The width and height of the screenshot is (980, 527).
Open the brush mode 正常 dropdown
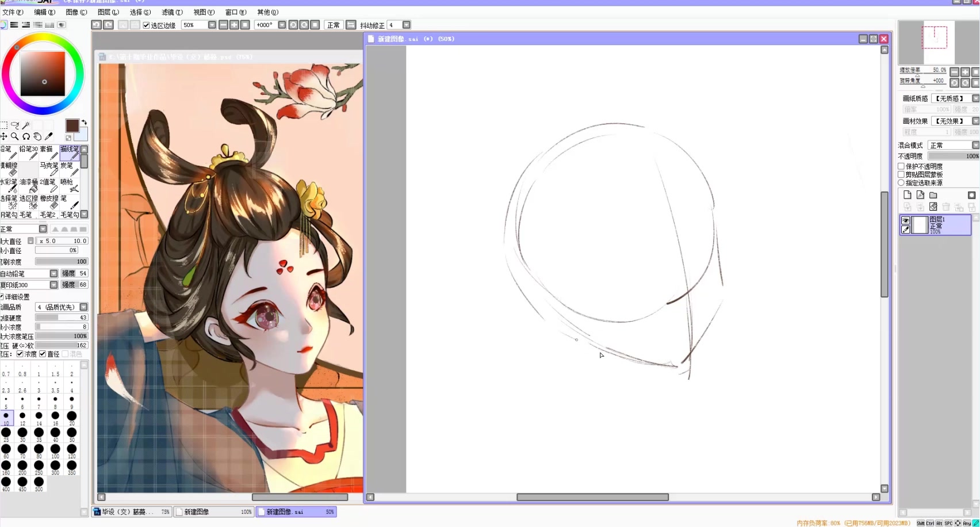(x=43, y=229)
